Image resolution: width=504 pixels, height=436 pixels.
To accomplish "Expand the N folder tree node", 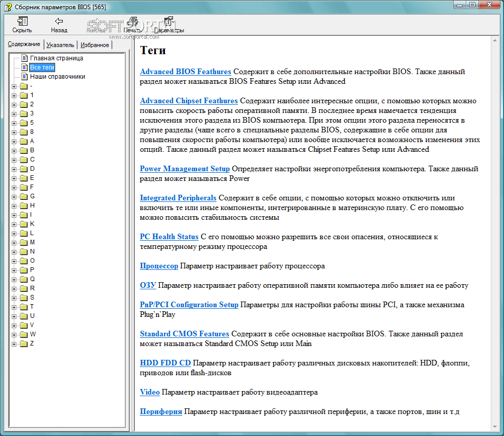I will (14, 253).
